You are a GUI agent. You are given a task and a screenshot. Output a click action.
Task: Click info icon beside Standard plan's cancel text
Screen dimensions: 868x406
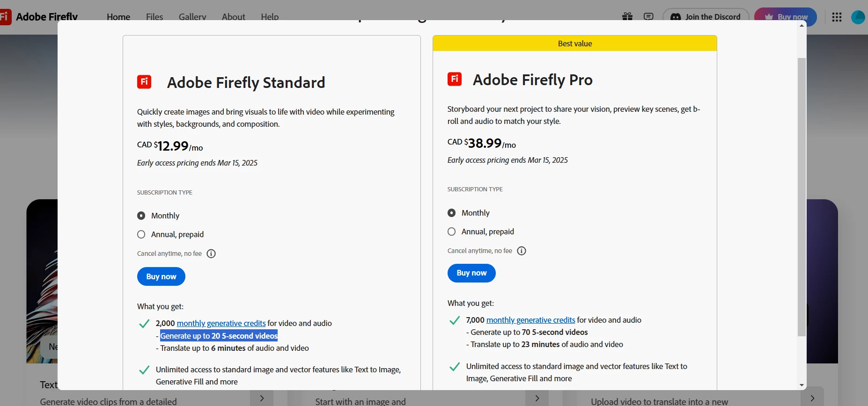(211, 254)
